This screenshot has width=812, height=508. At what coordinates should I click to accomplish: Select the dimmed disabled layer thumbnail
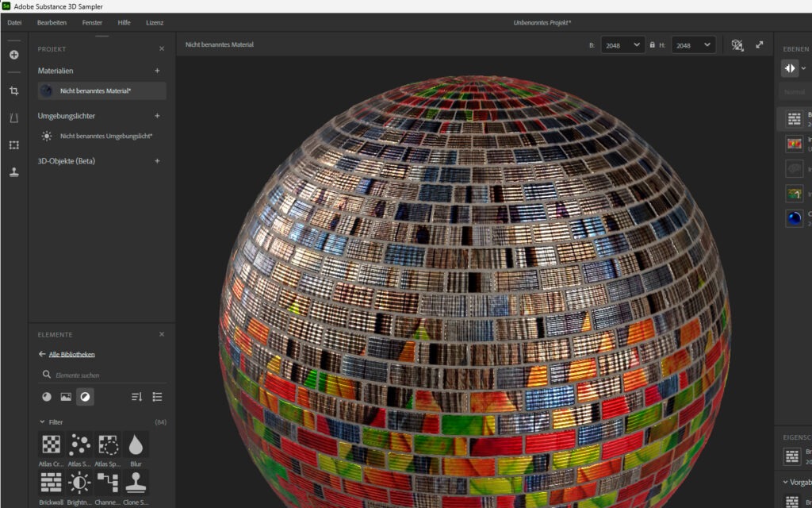[795, 168]
